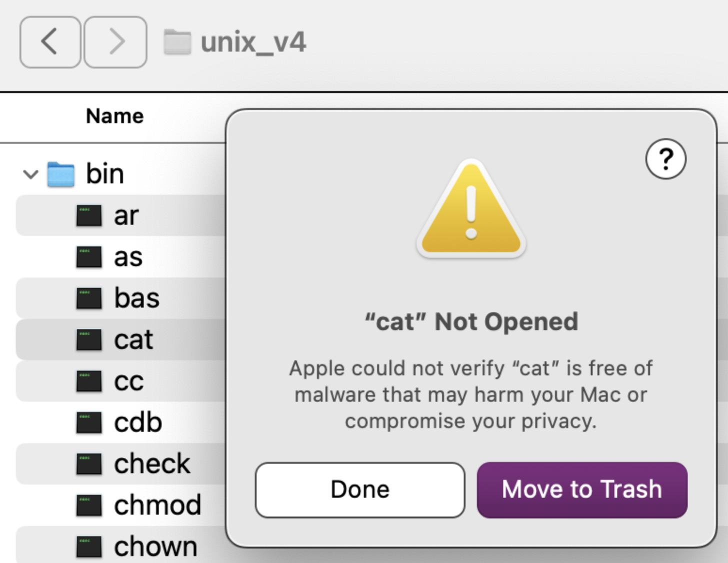This screenshot has height=563, width=728.
Task: Click the help question mark button
Action: click(665, 159)
